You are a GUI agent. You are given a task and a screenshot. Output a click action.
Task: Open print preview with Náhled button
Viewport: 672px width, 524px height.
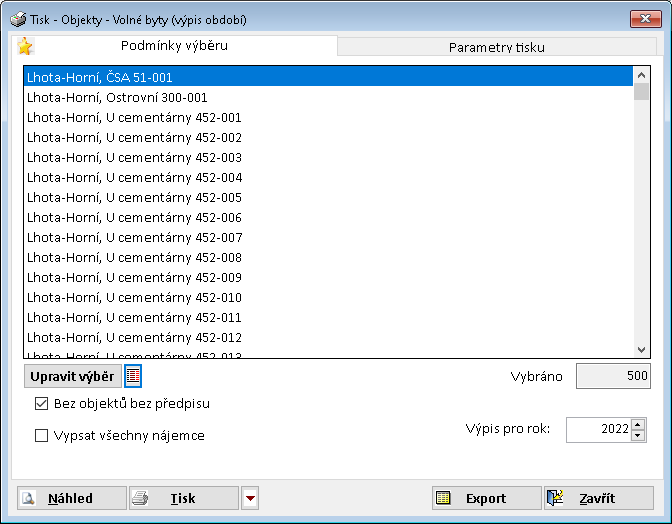71,498
